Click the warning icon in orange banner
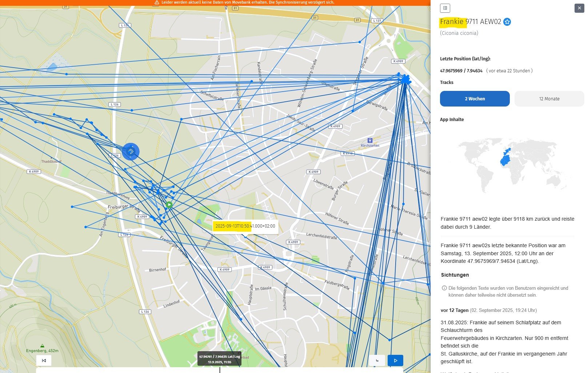Viewport: 588px width, 373px height. [x=157, y=3]
